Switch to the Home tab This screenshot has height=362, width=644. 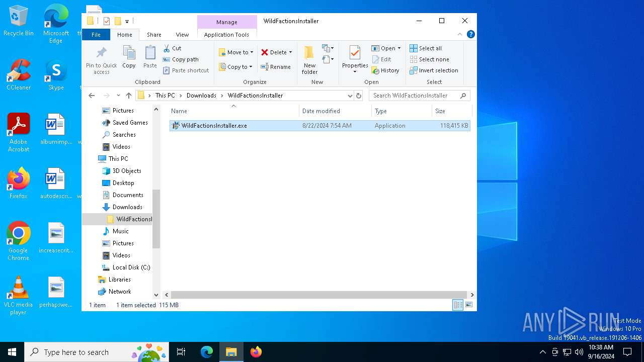coord(124,35)
